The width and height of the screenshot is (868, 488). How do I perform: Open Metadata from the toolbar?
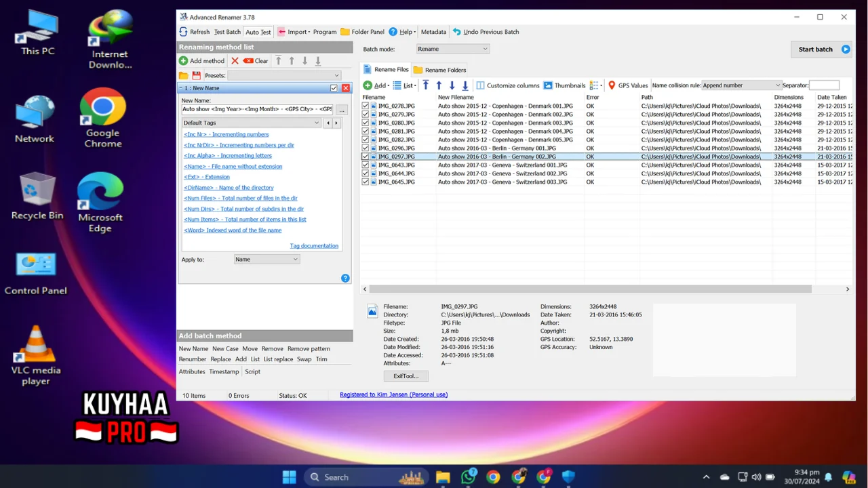(433, 32)
